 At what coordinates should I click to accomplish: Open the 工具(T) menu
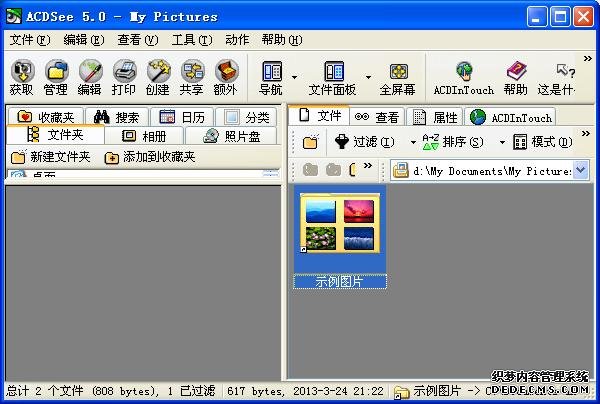click(x=192, y=40)
